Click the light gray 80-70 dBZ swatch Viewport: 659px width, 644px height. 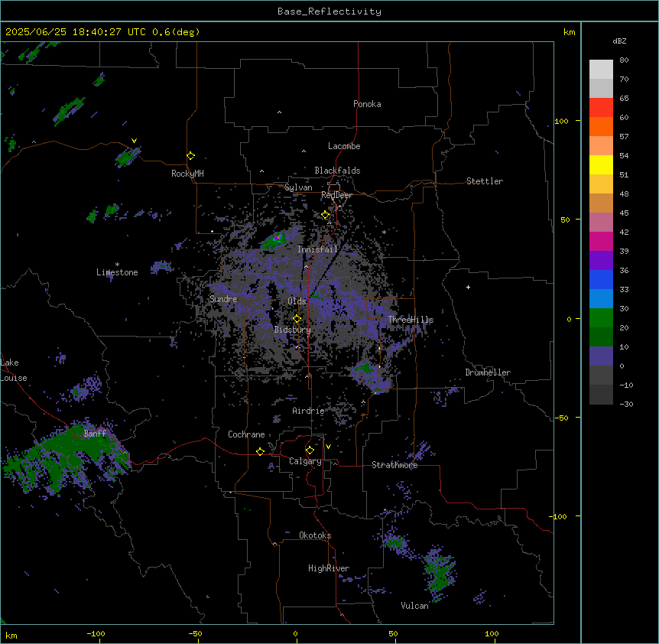tap(601, 70)
